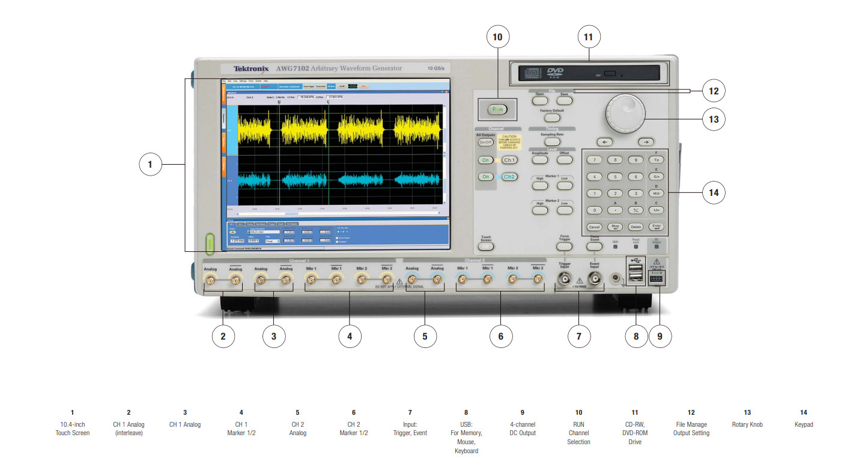Open the Filter dropdown set to Through
868x464 pixels.
click(273, 241)
